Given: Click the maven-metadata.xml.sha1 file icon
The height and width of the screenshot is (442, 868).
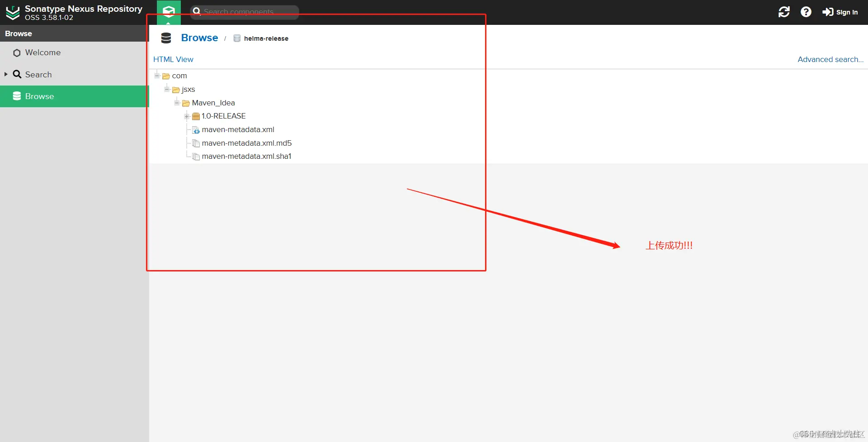Looking at the screenshot, I should pyautogui.click(x=196, y=157).
